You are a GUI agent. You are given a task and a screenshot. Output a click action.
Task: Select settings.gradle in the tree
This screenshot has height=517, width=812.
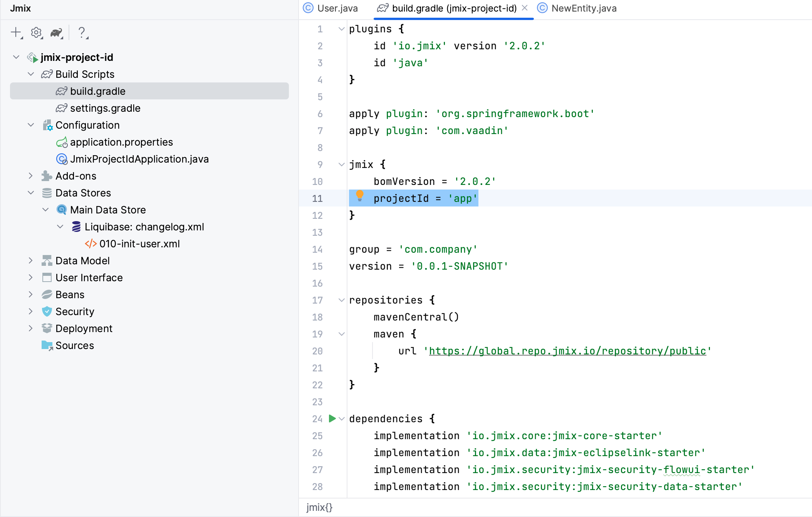105,108
